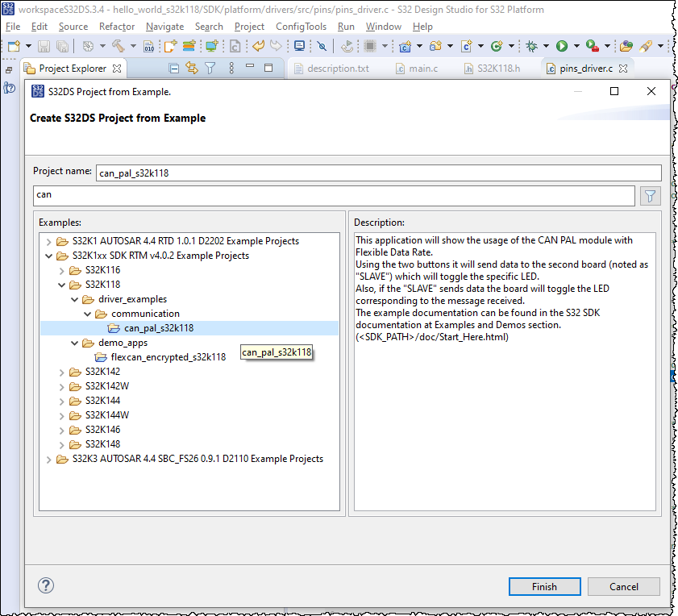The height and width of the screenshot is (616, 678).
Task: Open Project Explorer view menu dots
Action: coord(231,68)
